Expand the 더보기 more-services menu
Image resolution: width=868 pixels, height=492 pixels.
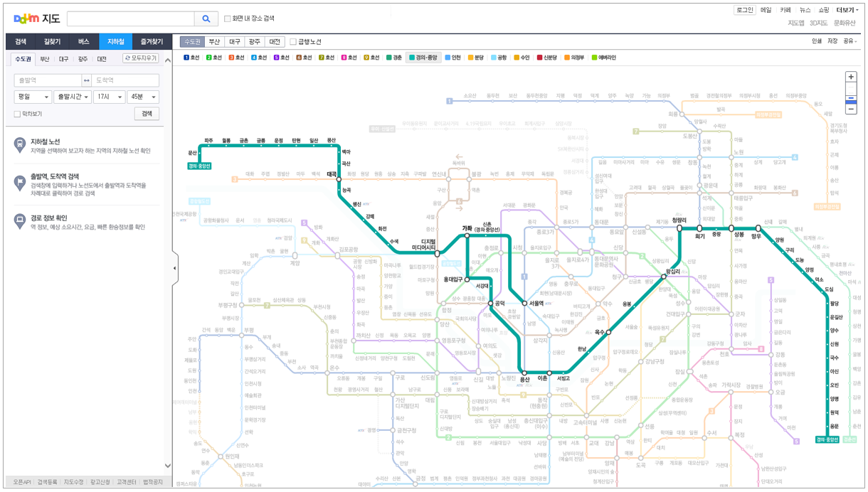847,10
